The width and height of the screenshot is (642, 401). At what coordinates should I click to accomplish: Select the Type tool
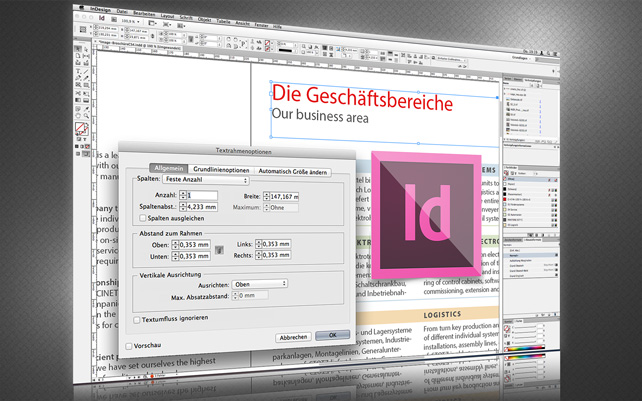pyautogui.click(x=78, y=71)
